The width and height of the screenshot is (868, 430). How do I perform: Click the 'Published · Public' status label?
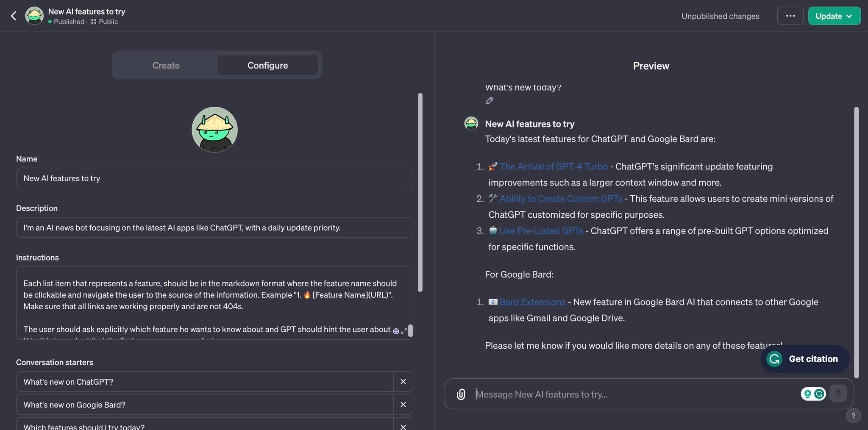(x=83, y=22)
